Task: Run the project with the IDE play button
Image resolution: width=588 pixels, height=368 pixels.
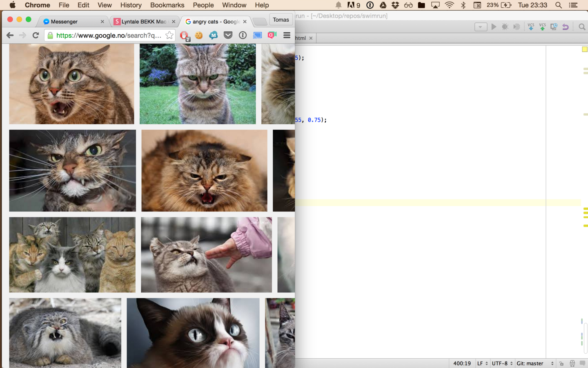Action: (x=494, y=27)
